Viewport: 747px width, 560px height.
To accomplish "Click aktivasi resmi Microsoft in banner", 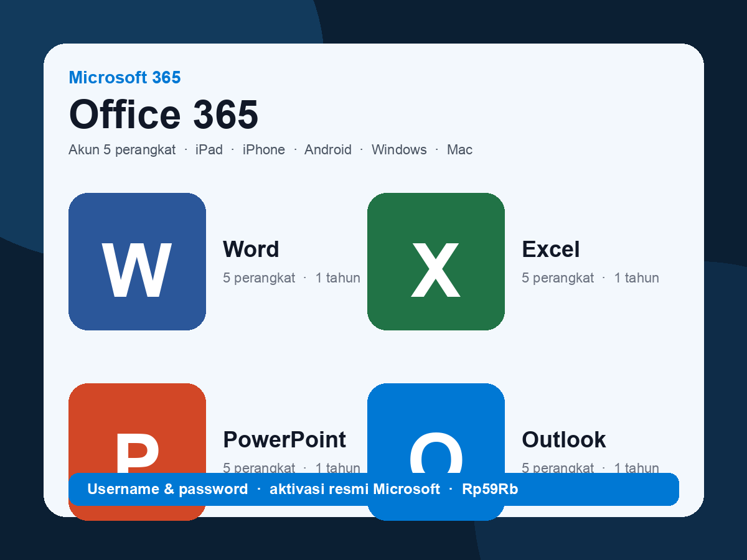I will pyautogui.click(x=355, y=490).
